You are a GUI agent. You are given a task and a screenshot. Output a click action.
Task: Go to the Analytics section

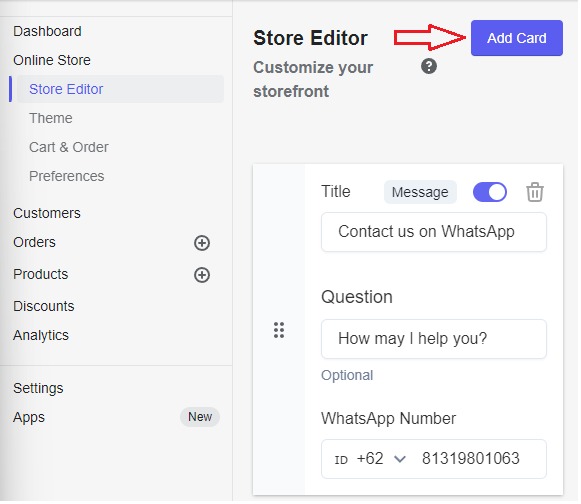(41, 336)
